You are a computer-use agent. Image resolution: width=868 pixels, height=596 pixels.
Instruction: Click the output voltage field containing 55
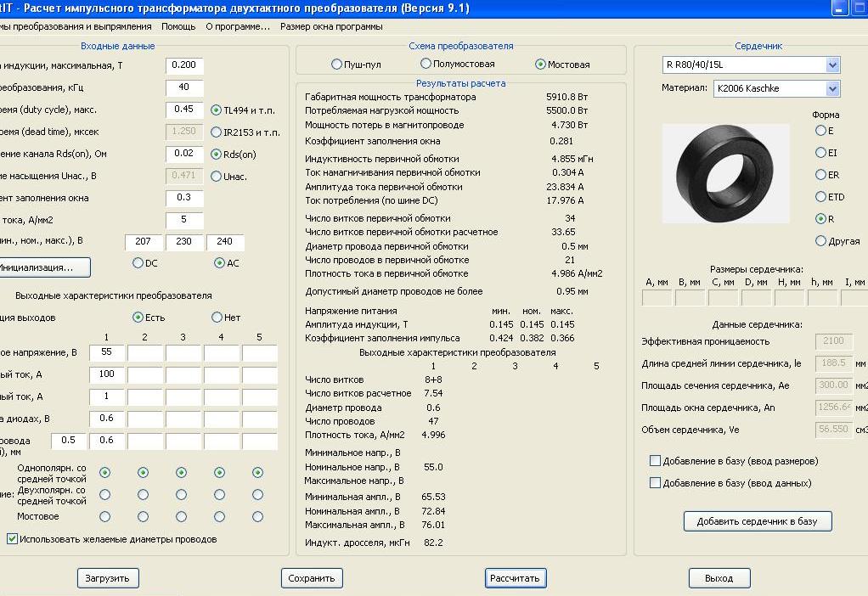point(106,352)
